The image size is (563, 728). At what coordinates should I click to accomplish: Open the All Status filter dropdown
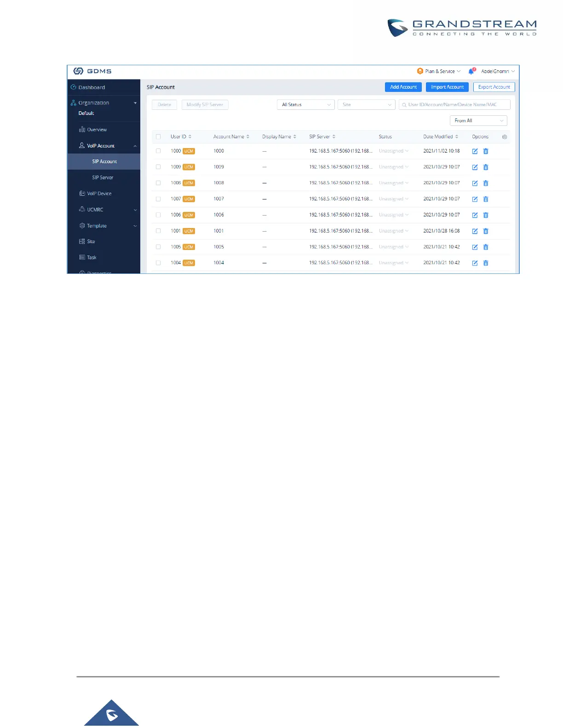(306, 105)
